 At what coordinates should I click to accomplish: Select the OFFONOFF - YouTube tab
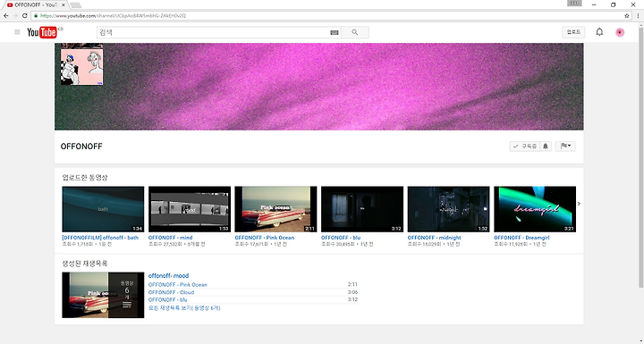coord(35,5)
